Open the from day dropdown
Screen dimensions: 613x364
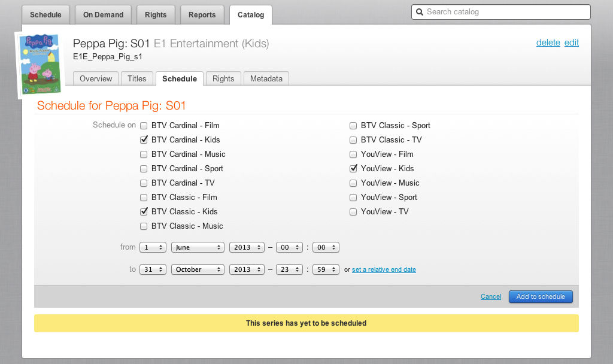pyautogui.click(x=153, y=247)
